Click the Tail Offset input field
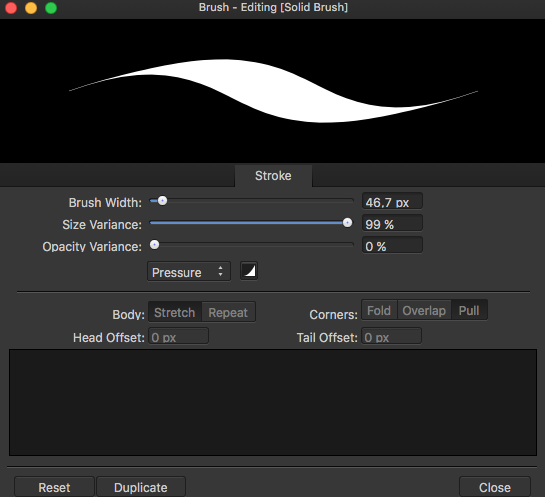 coord(391,336)
